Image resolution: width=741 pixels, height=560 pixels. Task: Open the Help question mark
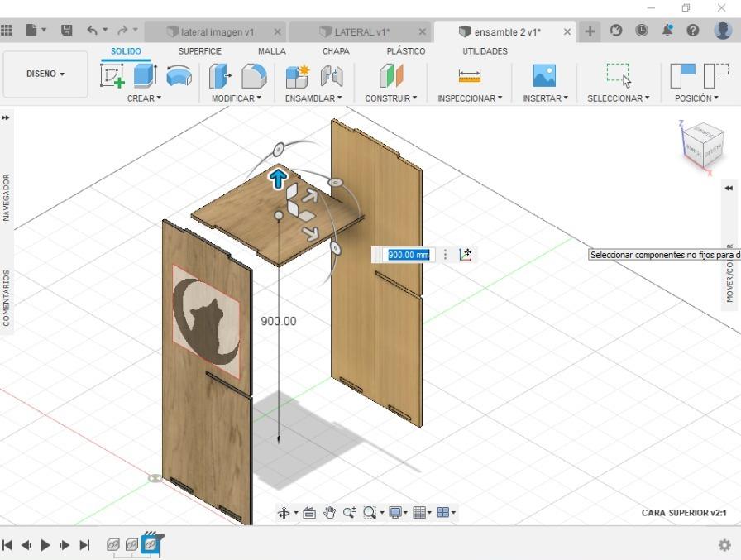693,31
